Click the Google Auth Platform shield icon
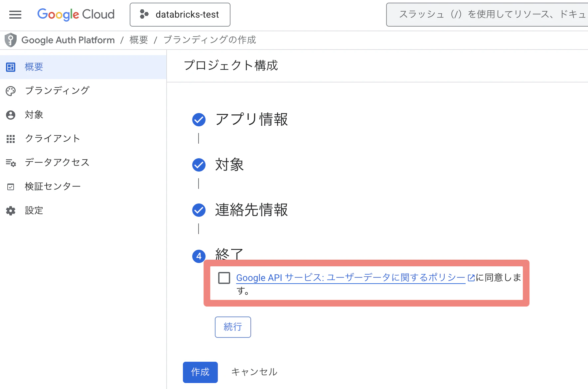Image resolution: width=588 pixels, height=389 pixels. 11,40
